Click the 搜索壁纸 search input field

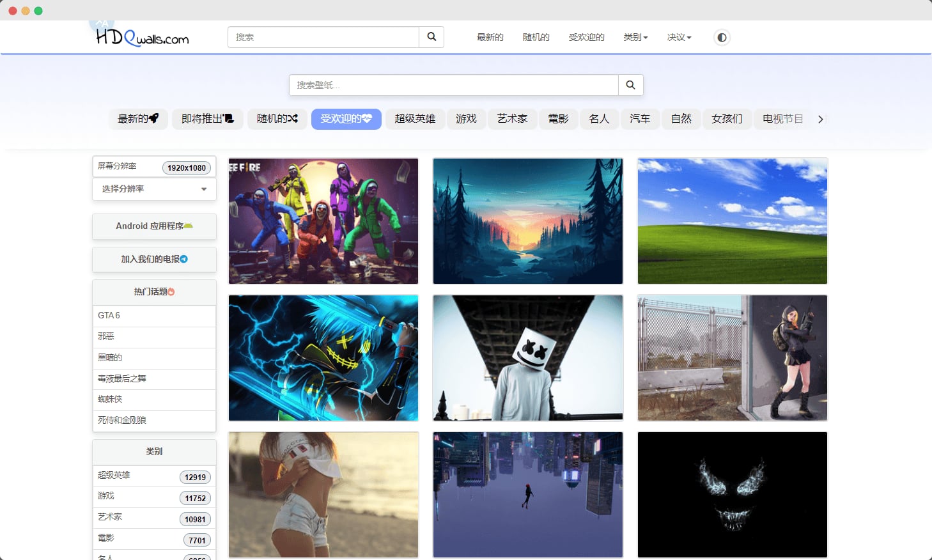[453, 85]
